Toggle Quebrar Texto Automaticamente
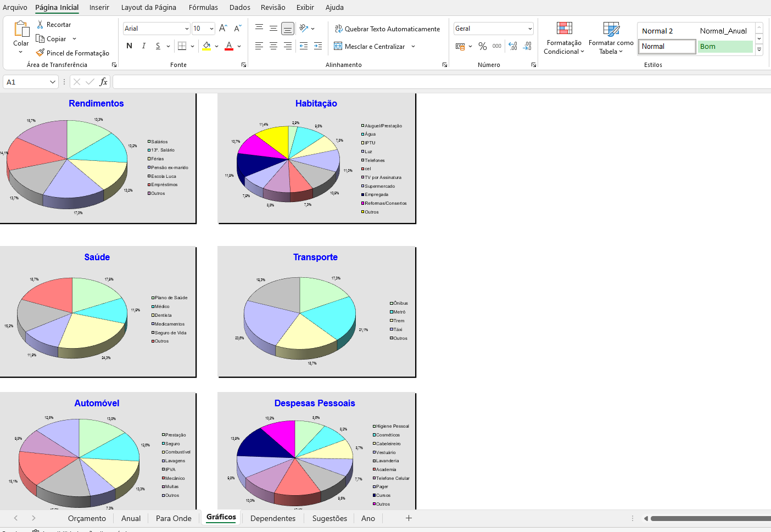This screenshot has width=771, height=532. coord(387,29)
